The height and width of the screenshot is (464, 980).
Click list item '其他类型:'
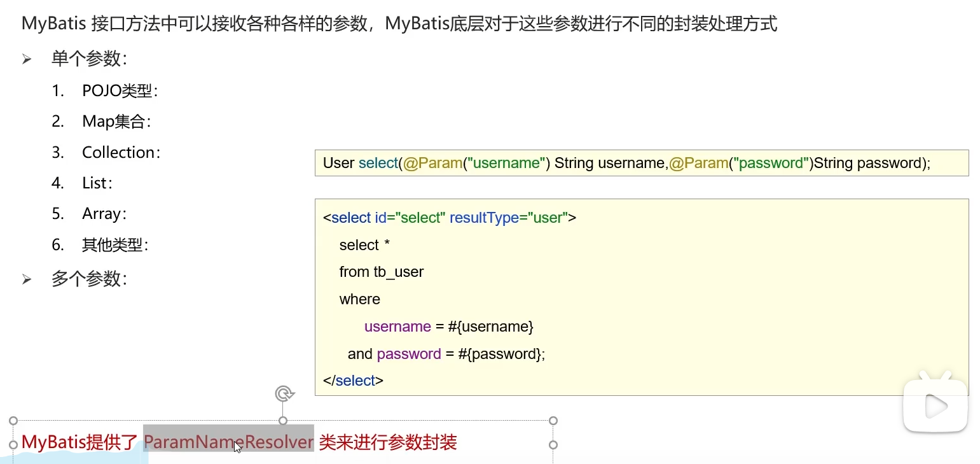tap(115, 244)
